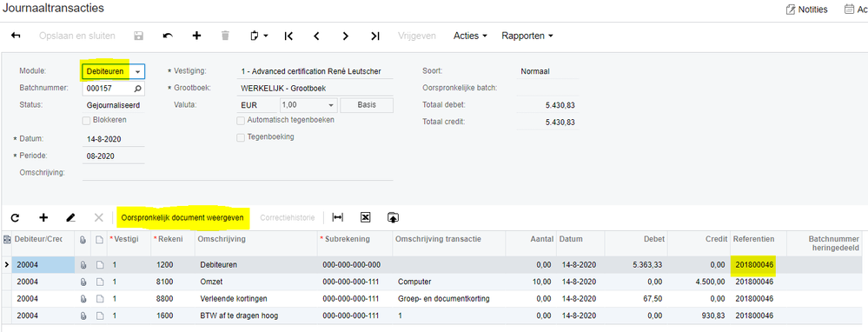Screen dimensions: 868x332
Task: Click the grid column configuration icon
Action: coord(7,239)
